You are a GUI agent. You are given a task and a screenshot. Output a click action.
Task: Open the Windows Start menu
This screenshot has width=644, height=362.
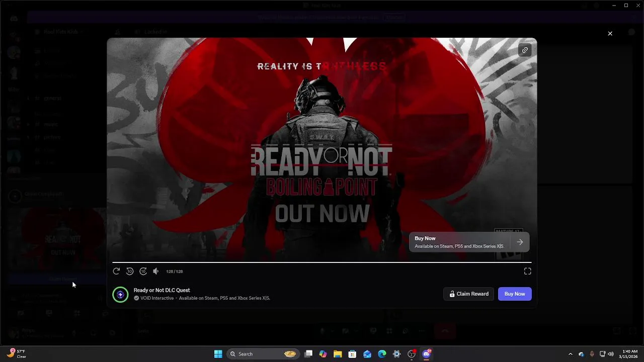tap(218, 354)
